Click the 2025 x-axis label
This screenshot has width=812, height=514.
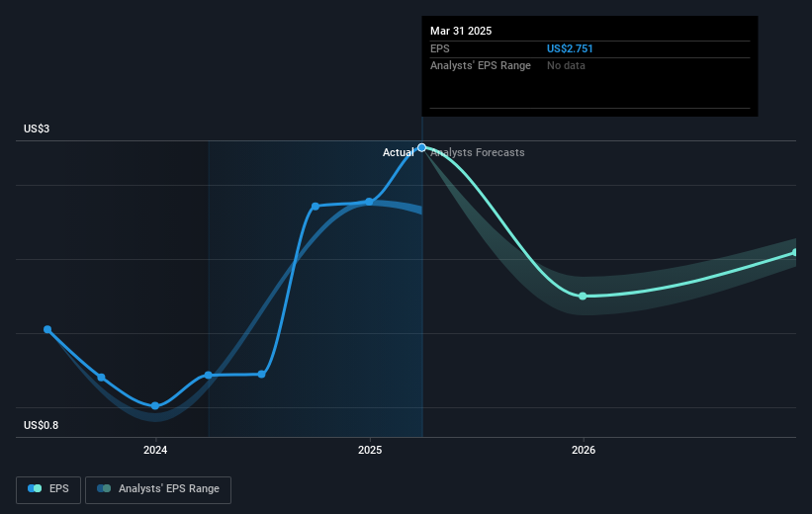pyautogui.click(x=370, y=451)
